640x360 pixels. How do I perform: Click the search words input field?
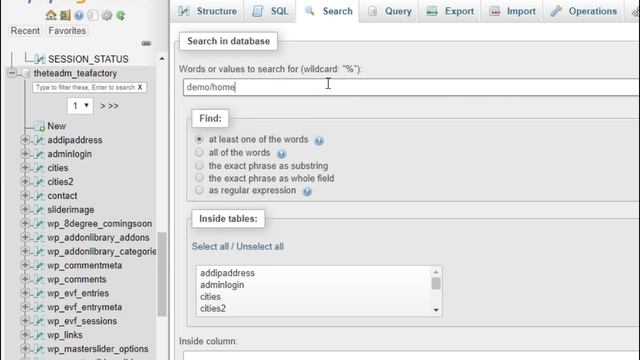pyautogui.click(x=411, y=87)
